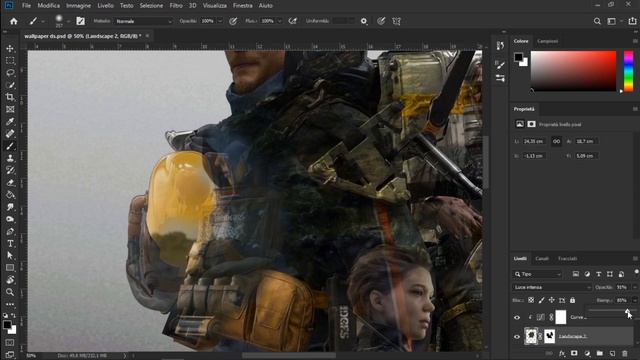Open the extra tools ellipsis menu
640x360 pixels.
click(x=10, y=304)
